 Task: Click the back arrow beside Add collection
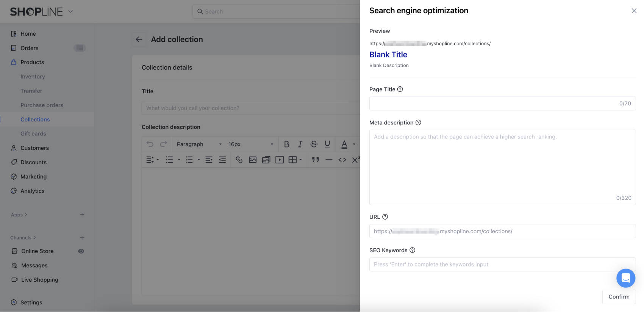[x=139, y=39]
